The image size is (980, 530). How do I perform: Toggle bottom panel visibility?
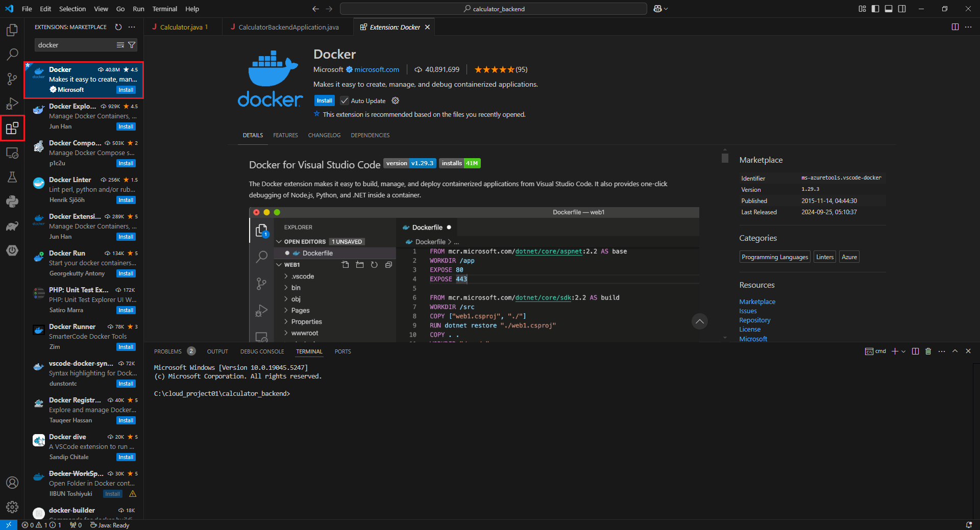coord(889,9)
